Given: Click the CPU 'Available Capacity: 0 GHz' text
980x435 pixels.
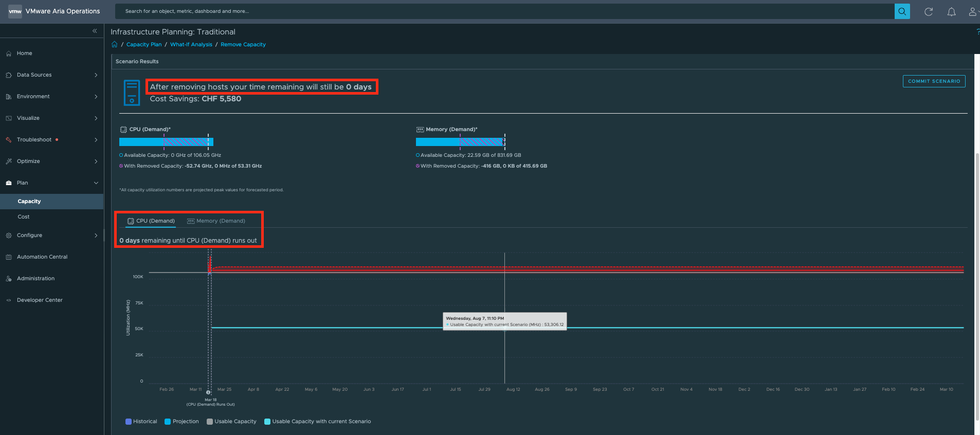Looking at the screenshot, I should coord(173,155).
